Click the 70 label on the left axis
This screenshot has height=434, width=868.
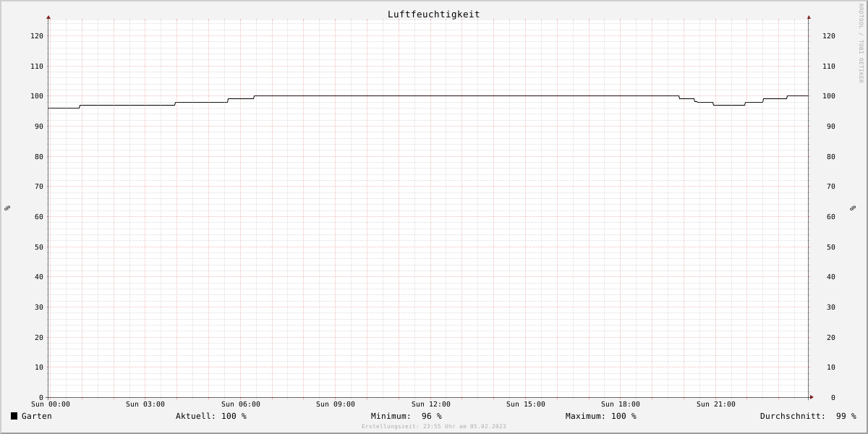tap(39, 187)
